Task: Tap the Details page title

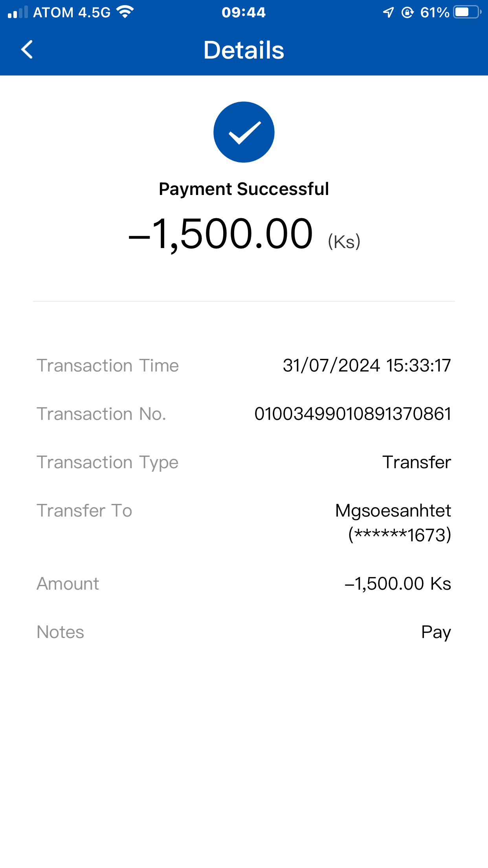Action: click(x=244, y=50)
